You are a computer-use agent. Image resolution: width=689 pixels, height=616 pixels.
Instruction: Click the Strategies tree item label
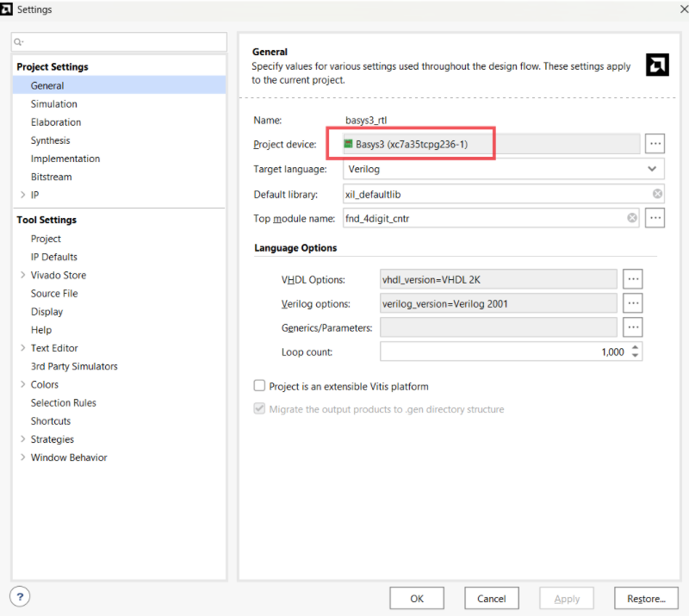(53, 439)
